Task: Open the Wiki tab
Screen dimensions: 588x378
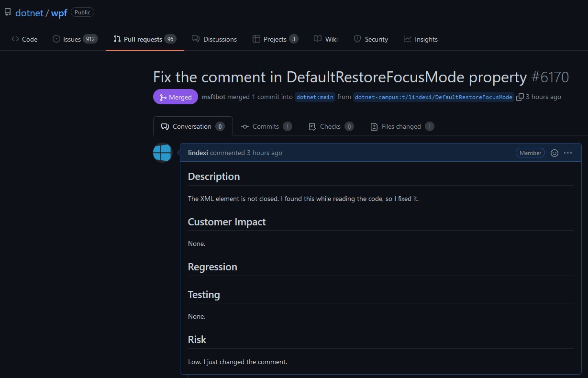Action: 326,39
